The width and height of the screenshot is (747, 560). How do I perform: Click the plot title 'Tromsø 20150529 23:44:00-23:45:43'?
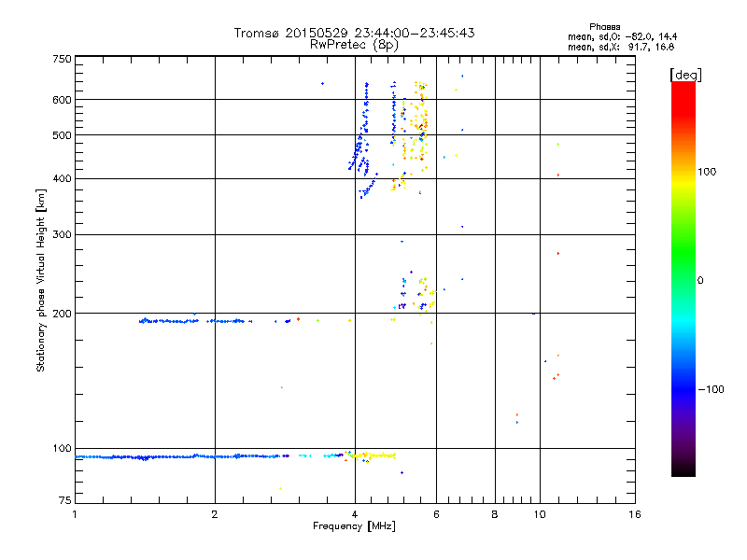point(354,33)
